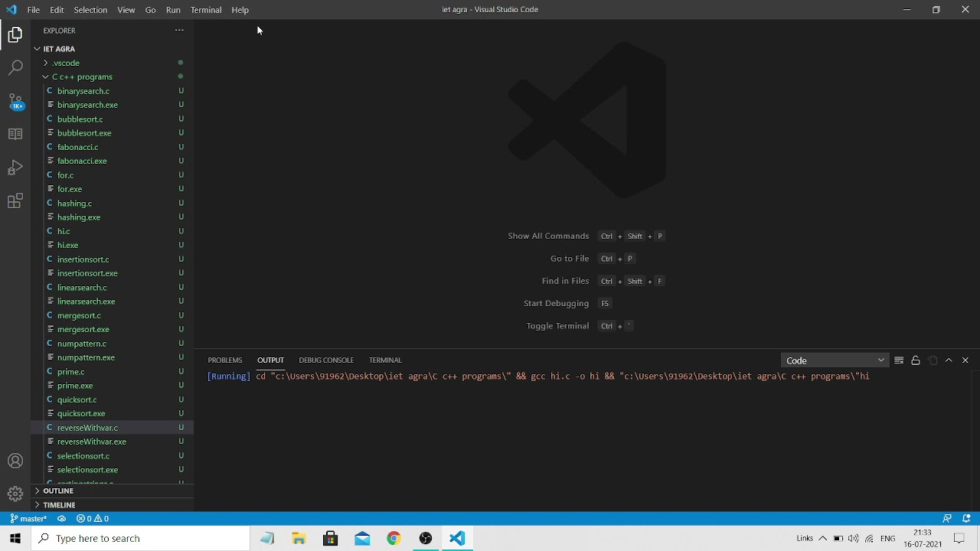Open Explorer views and more actions ellipsis

click(179, 31)
